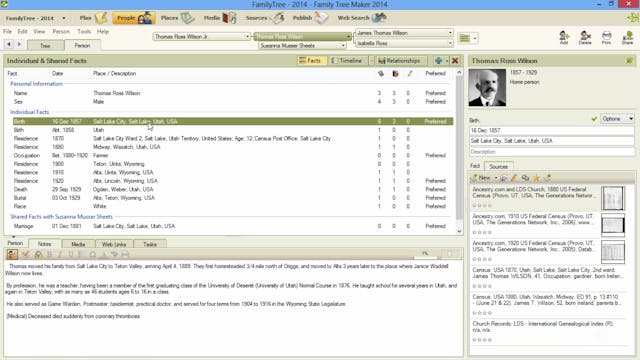Adjust the notes zoom slider

click(427, 257)
